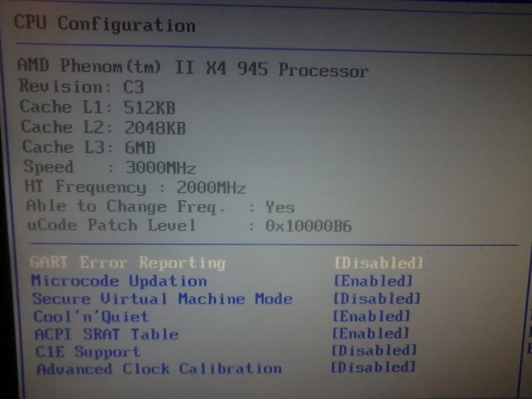This screenshot has height=399, width=532.
Task: Click the Able to Change Freq. label
Action: (126, 206)
